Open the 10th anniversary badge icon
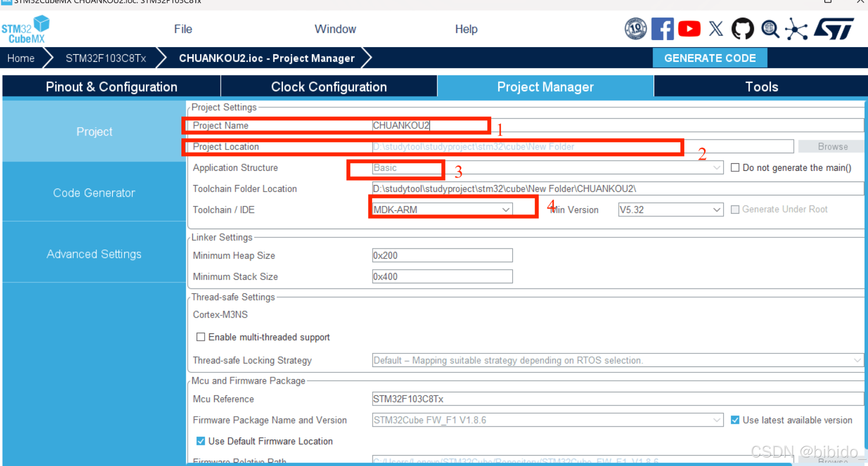868x466 pixels. pos(635,29)
